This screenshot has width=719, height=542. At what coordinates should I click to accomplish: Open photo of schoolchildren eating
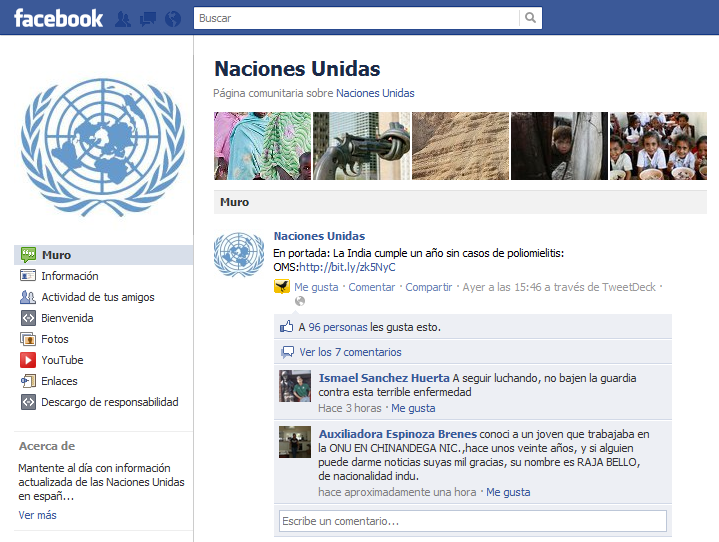pyautogui.click(x=658, y=146)
